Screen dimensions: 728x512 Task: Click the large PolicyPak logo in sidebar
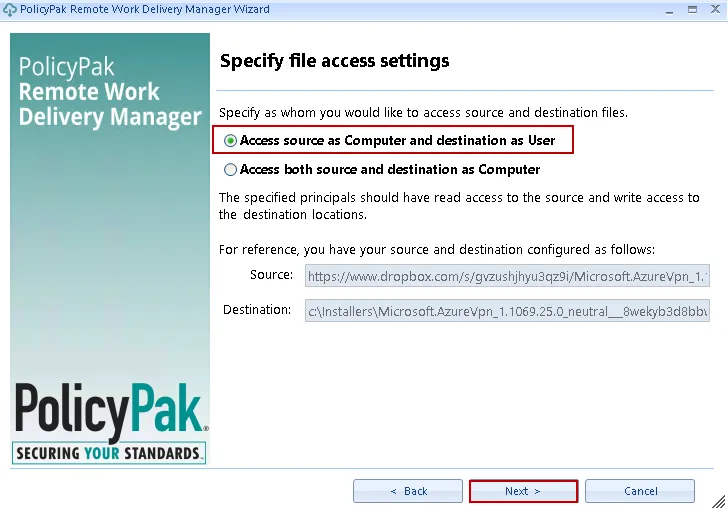coord(110,411)
